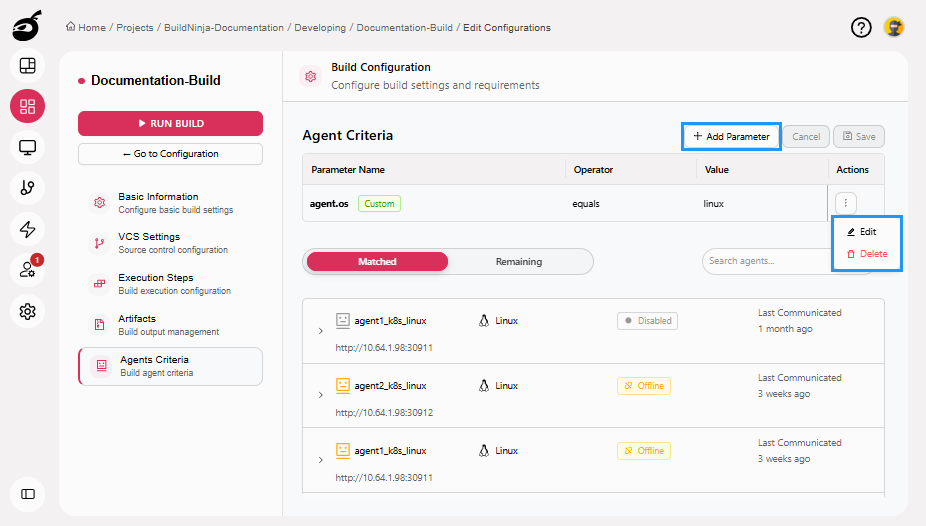Click the Cancel button
The width and height of the screenshot is (926, 526).
click(x=806, y=136)
